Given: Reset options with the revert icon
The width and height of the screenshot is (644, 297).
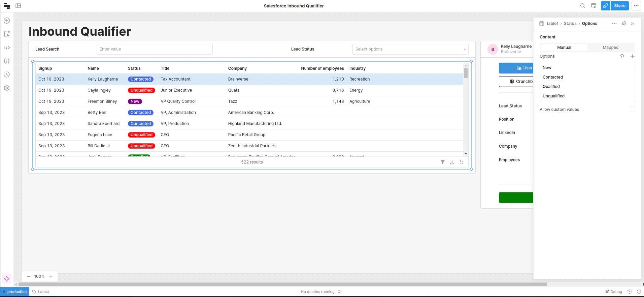Looking at the screenshot, I should pyautogui.click(x=622, y=56).
